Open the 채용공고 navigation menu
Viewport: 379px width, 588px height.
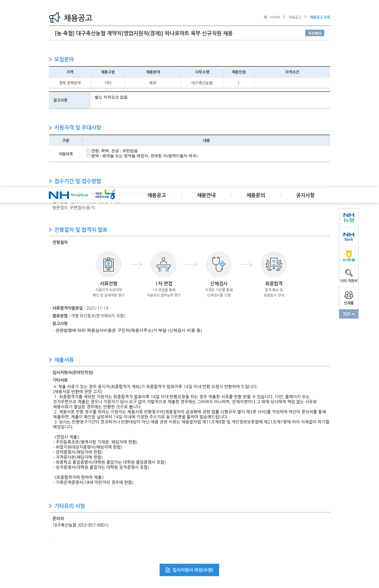click(x=157, y=195)
